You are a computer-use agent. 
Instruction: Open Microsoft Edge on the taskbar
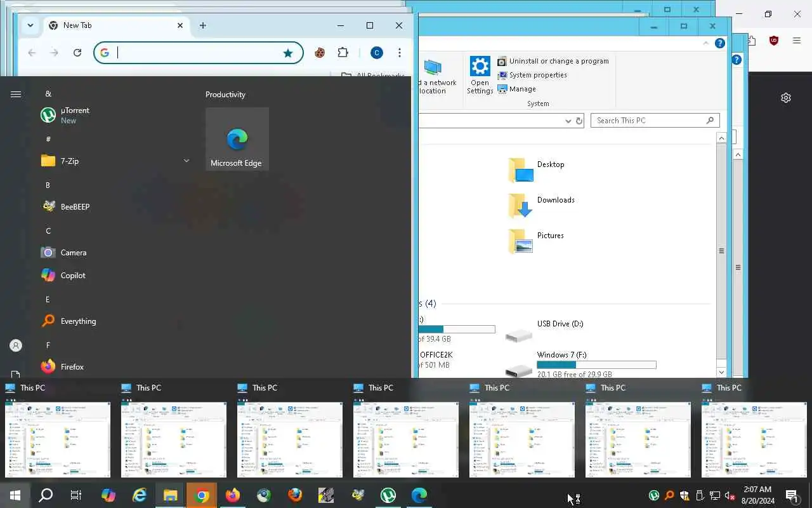click(x=419, y=495)
